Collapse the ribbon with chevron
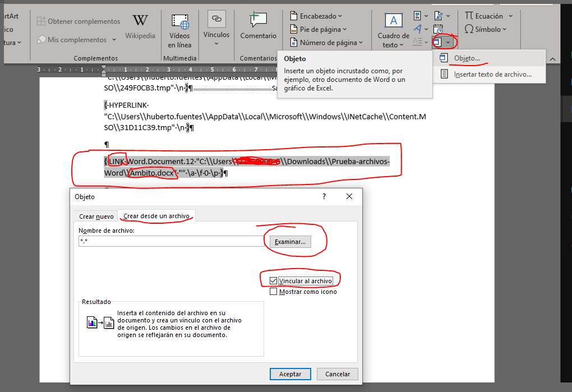 [553, 59]
